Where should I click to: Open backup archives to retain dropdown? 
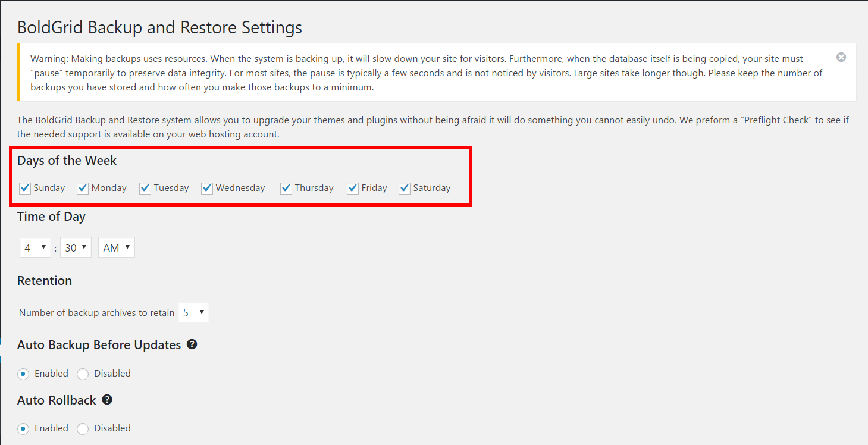point(193,312)
